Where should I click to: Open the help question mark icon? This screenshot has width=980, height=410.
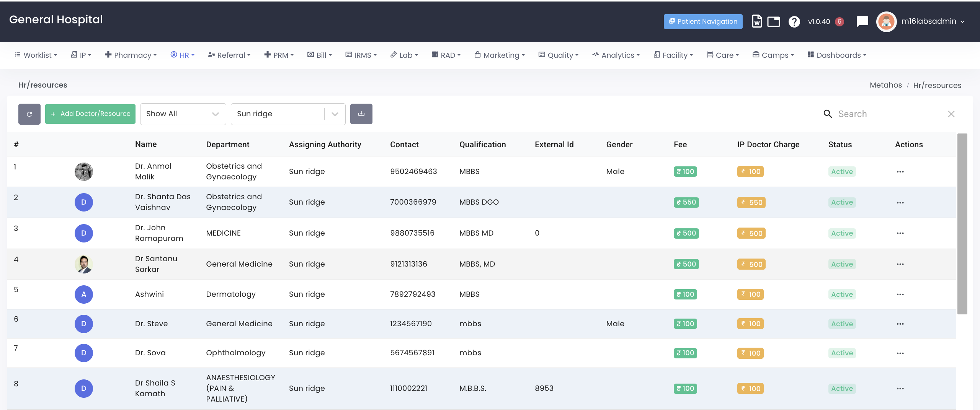pyautogui.click(x=794, y=22)
